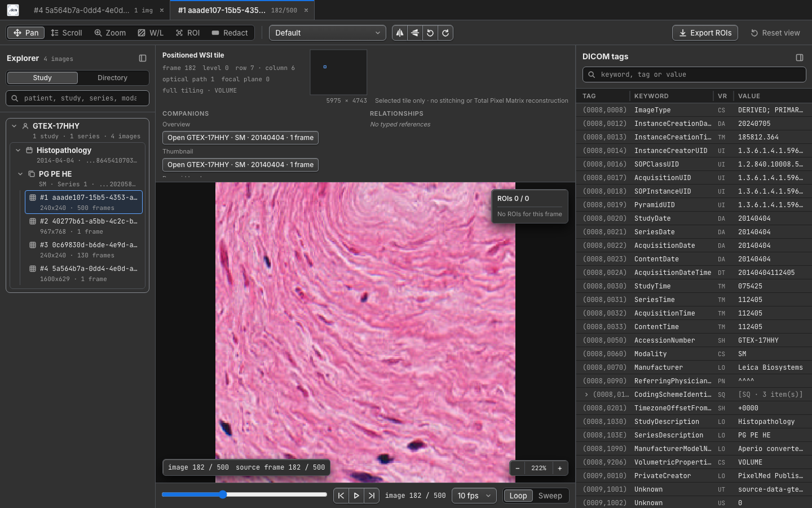This screenshot has width=812, height=508.
Task: Focus DICOM tags search field
Action: tap(694, 75)
